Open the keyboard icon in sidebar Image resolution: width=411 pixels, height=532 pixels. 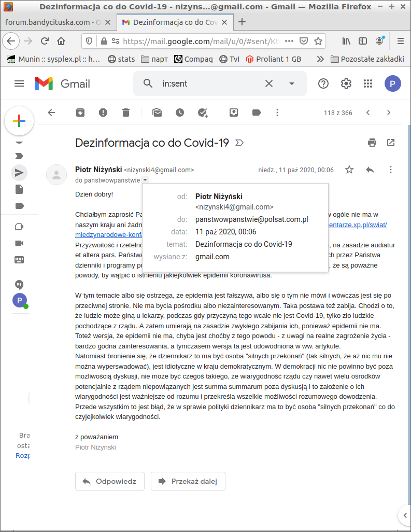click(x=19, y=260)
